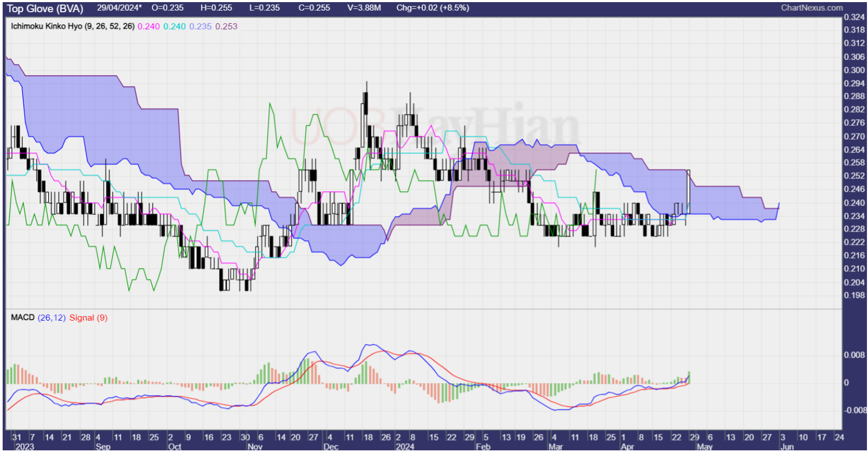868x453 pixels.
Task: Click the 0.300 price axis label
Action: point(854,70)
